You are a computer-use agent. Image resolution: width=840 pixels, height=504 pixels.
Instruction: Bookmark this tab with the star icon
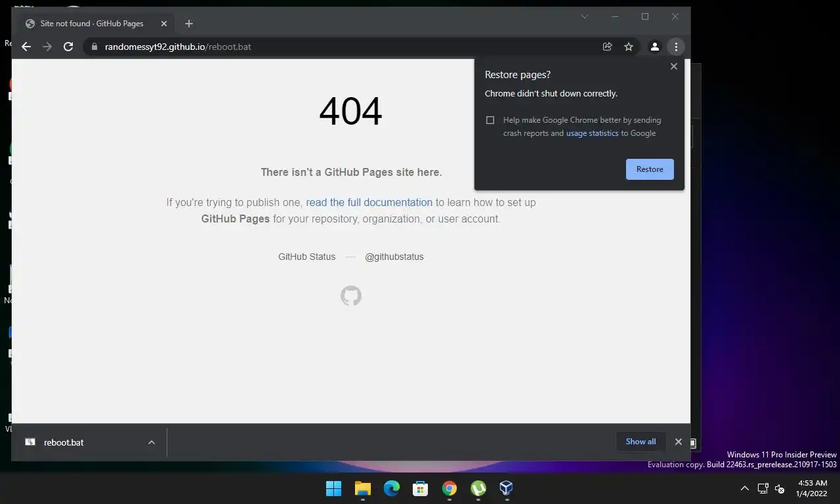(629, 47)
